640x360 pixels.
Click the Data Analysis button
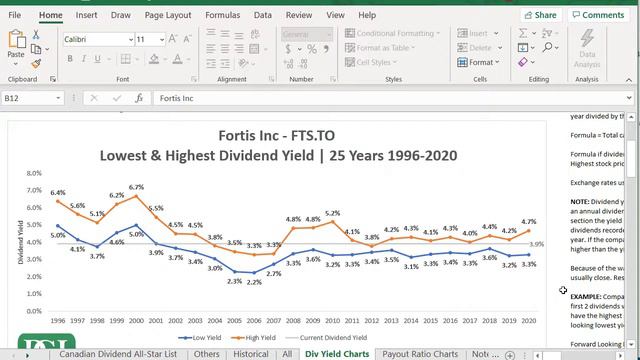(x=587, y=48)
